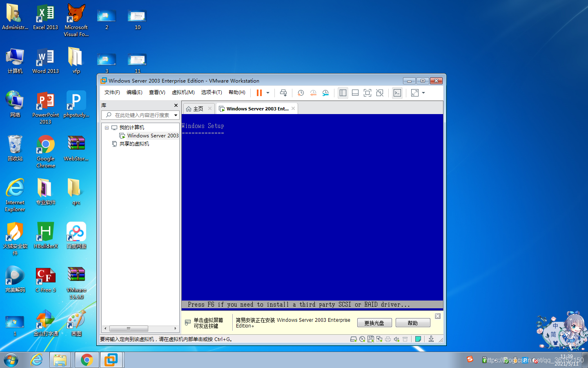Select the C-Free 5 desktop shortcut
The width and height of the screenshot is (588, 368).
pyautogui.click(x=45, y=279)
